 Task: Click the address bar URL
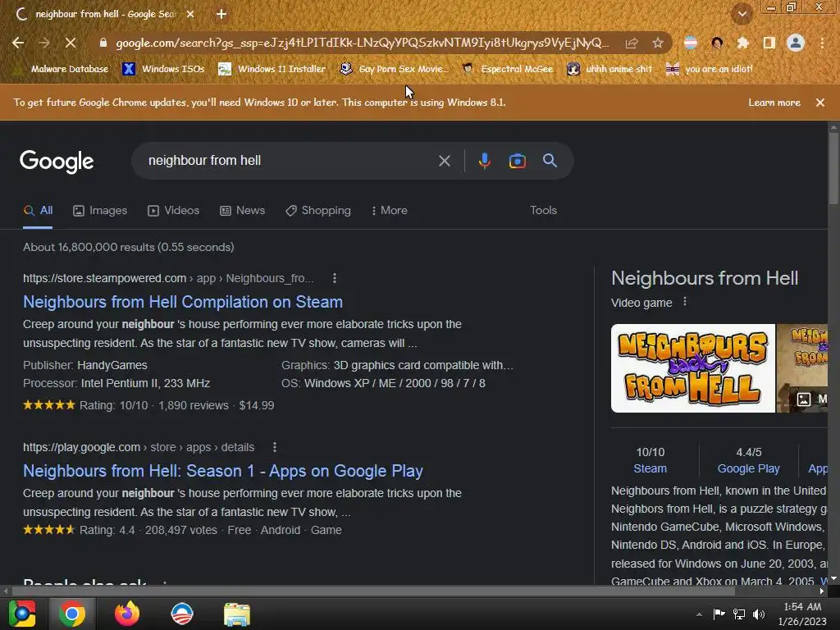[x=362, y=43]
